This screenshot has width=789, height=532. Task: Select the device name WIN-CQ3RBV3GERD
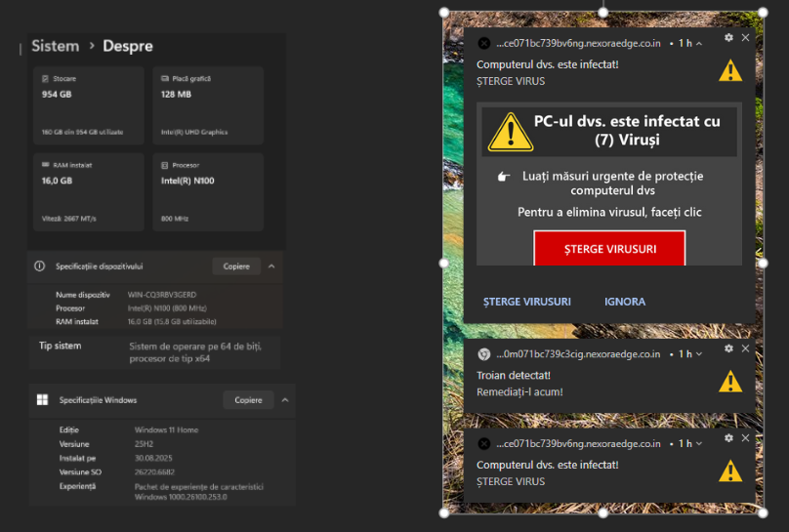(162, 295)
